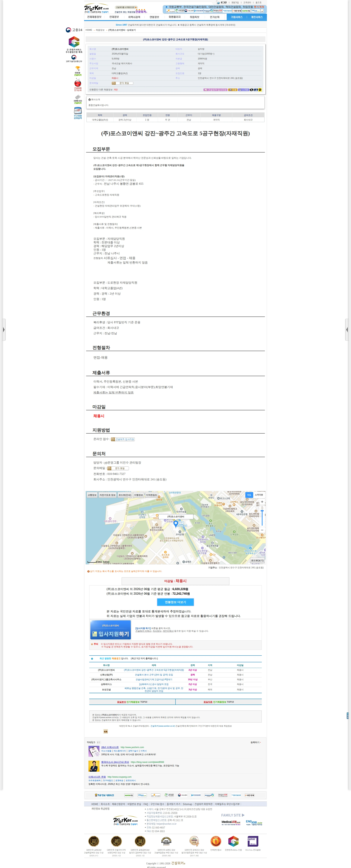Toggle 로드뷰(안내) on the map
Screen dimensions: 351x868
point(125,495)
